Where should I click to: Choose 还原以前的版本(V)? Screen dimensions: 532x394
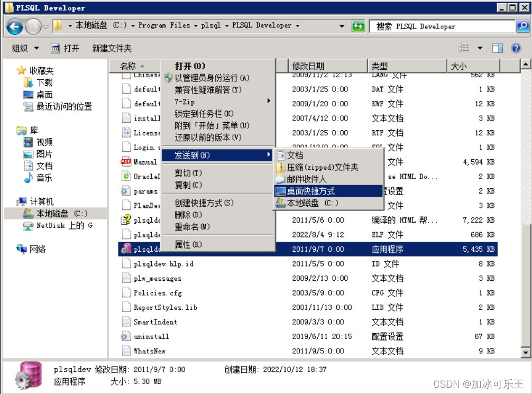(x=218, y=137)
